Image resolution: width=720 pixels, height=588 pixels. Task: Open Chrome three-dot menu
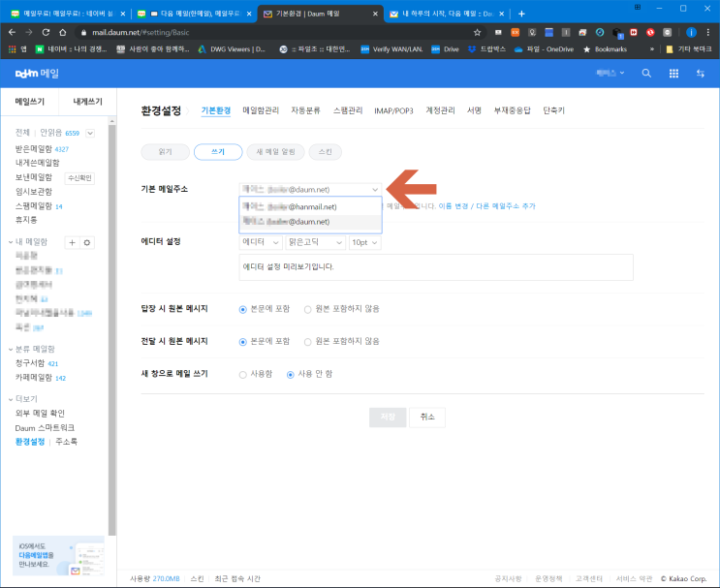tap(708, 33)
